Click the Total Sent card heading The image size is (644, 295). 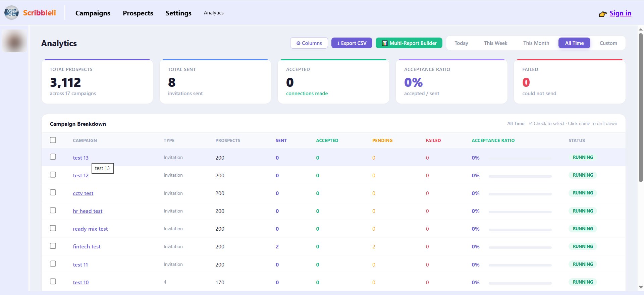point(182,69)
